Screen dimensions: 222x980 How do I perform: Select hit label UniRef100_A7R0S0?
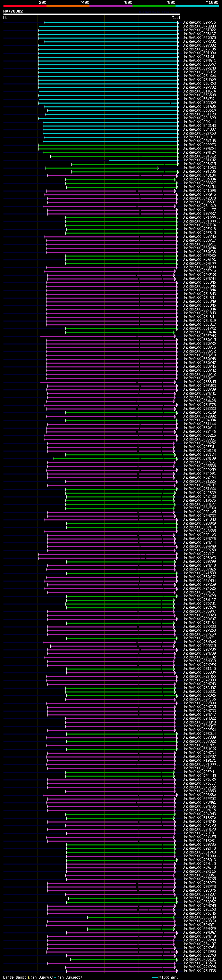click(x=199, y=256)
